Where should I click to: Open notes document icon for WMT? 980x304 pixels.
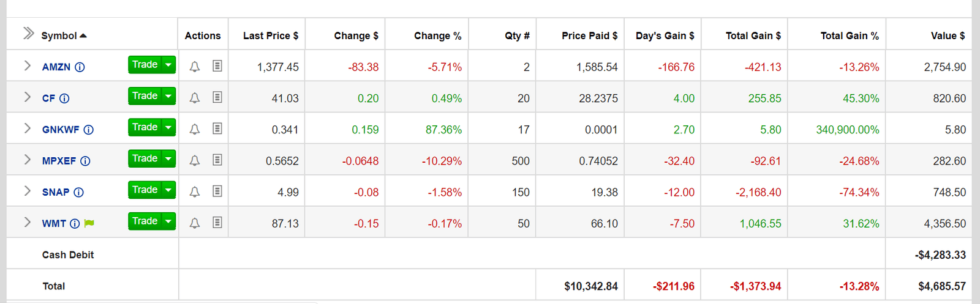tap(217, 222)
